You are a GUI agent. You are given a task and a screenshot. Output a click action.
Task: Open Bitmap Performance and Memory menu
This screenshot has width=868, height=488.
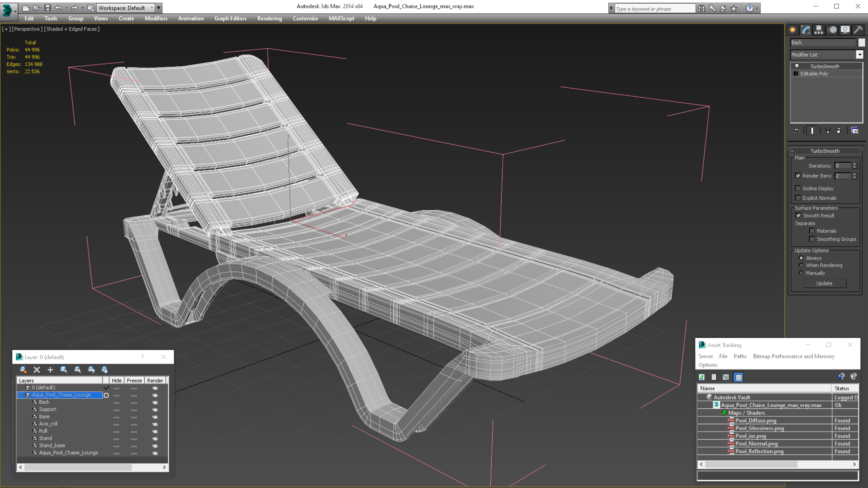pos(794,356)
